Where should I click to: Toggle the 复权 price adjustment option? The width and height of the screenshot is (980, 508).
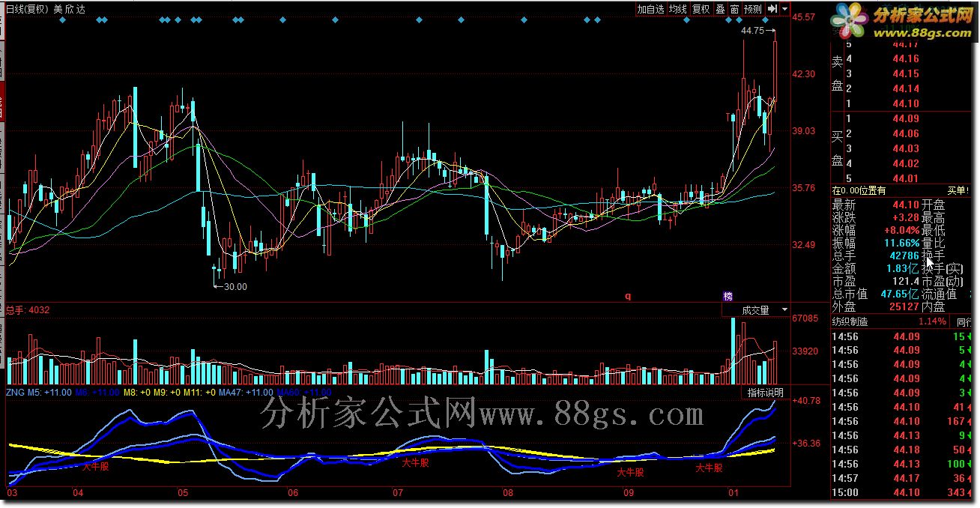(x=701, y=9)
